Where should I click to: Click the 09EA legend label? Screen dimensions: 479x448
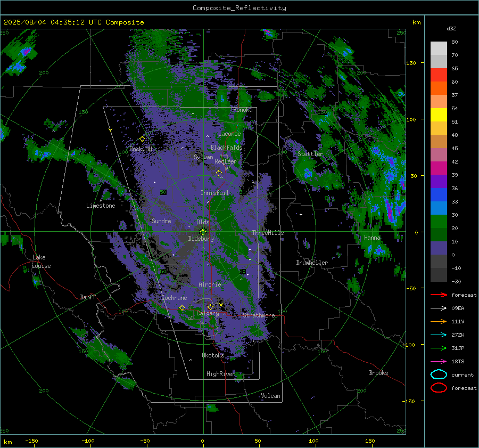tap(458, 308)
